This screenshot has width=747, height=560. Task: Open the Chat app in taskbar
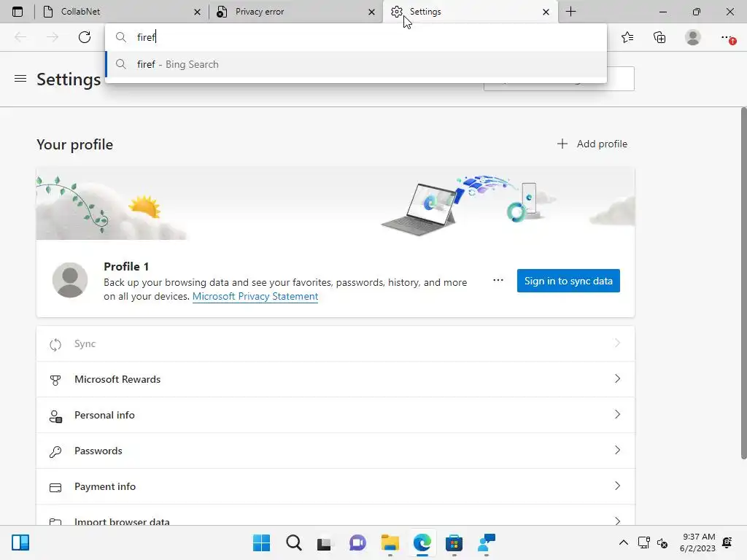357,542
